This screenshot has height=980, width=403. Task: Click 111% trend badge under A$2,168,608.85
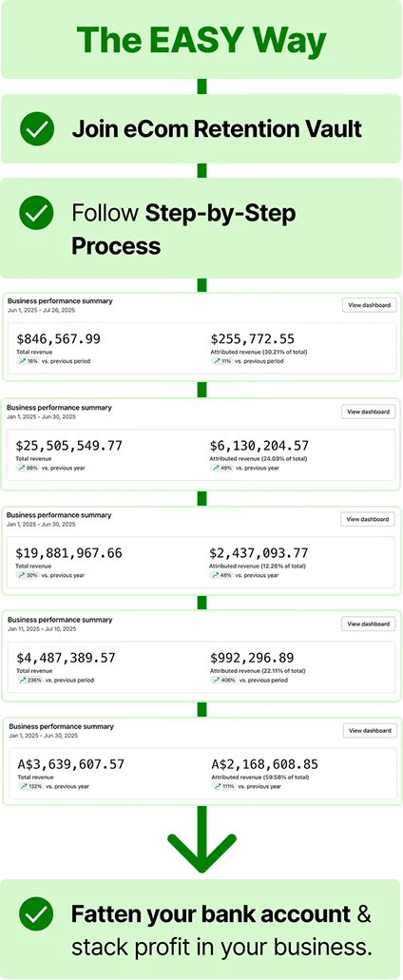coord(223,786)
